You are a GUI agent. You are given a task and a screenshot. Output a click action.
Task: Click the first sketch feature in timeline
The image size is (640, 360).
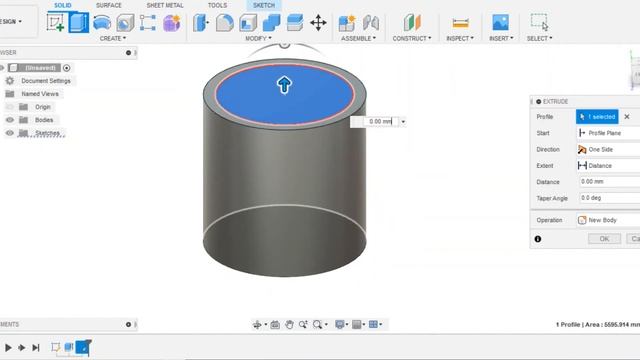(x=56, y=347)
